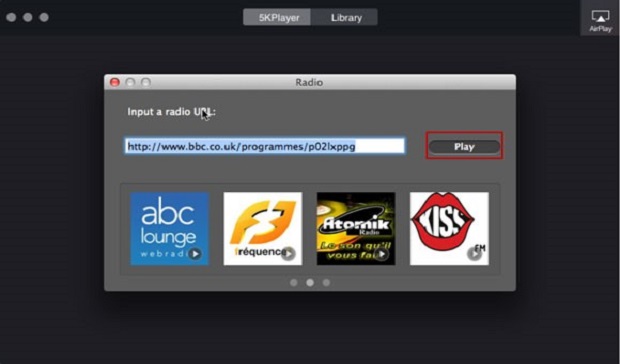The height and width of the screenshot is (364, 620).
Task: Play Atomik Radio via its play icon
Action: coord(381,254)
